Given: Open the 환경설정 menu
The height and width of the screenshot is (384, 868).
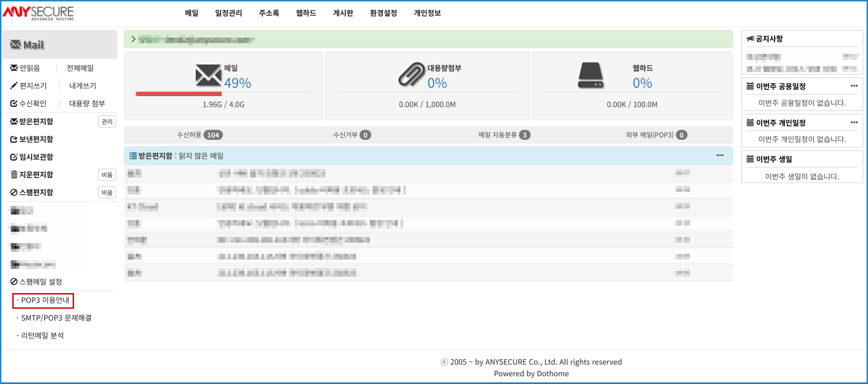Looking at the screenshot, I should [383, 13].
